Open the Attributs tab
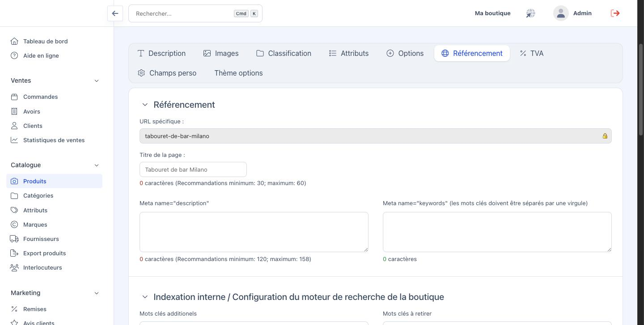 (349, 53)
